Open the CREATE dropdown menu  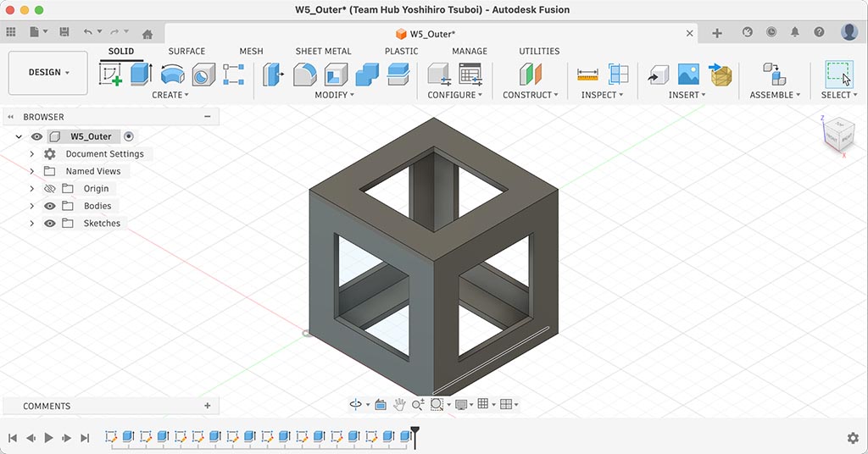[170, 95]
